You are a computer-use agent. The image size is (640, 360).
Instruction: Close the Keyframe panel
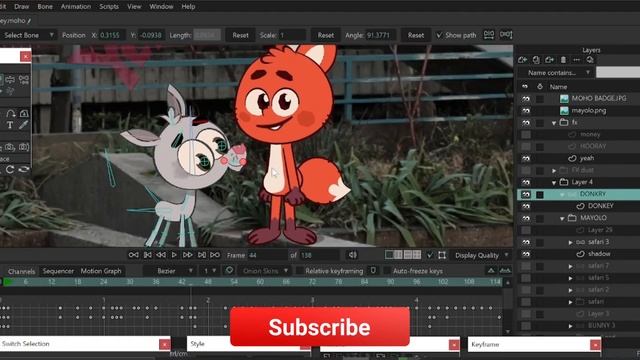click(x=595, y=345)
